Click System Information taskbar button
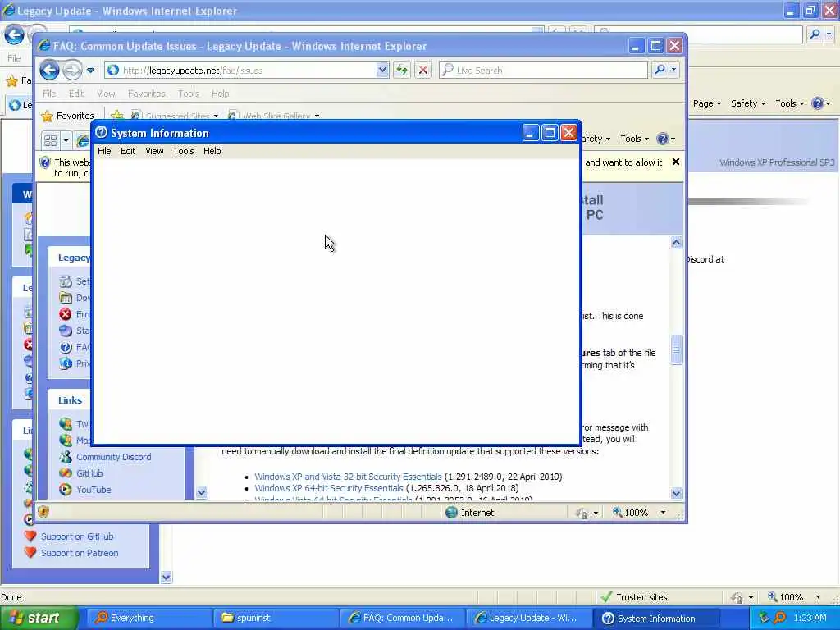 [x=654, y=618]
